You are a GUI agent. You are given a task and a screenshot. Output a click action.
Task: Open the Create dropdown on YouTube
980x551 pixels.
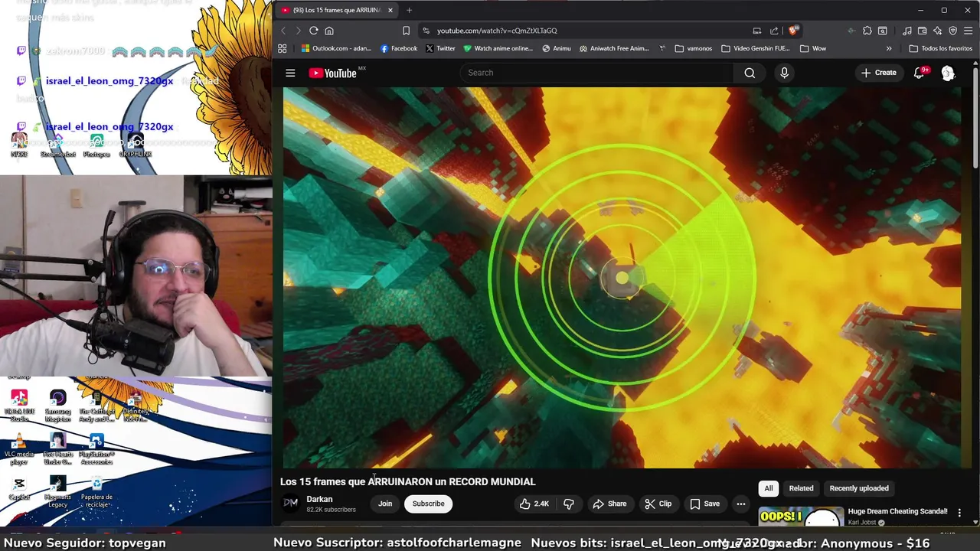coord(878,73)
